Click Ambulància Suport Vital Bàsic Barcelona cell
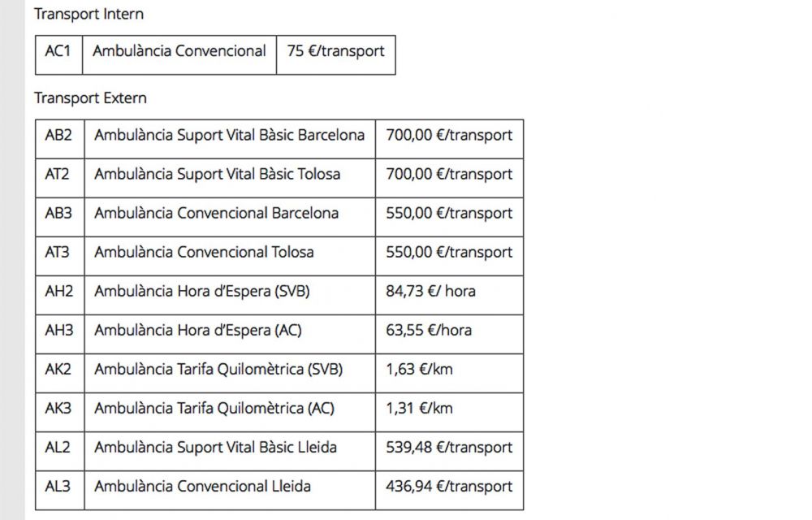812x520 pixels. point(229,135)
